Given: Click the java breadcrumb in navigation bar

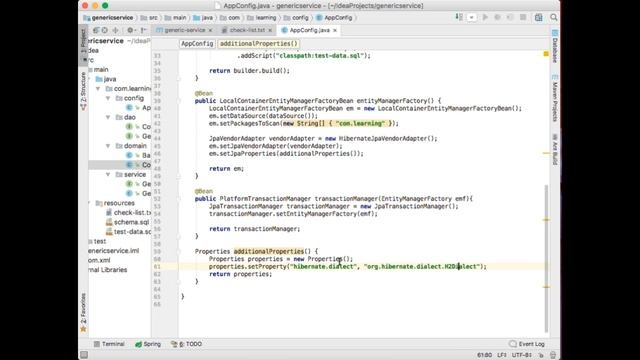Looking at the screenshot, I should (x=203, y=18).
